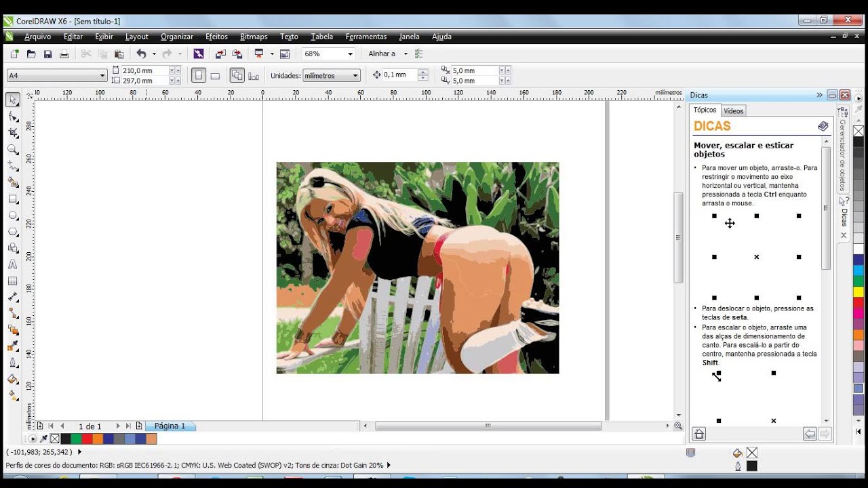Toggle portrait page orientation

(x=199, y=75)
